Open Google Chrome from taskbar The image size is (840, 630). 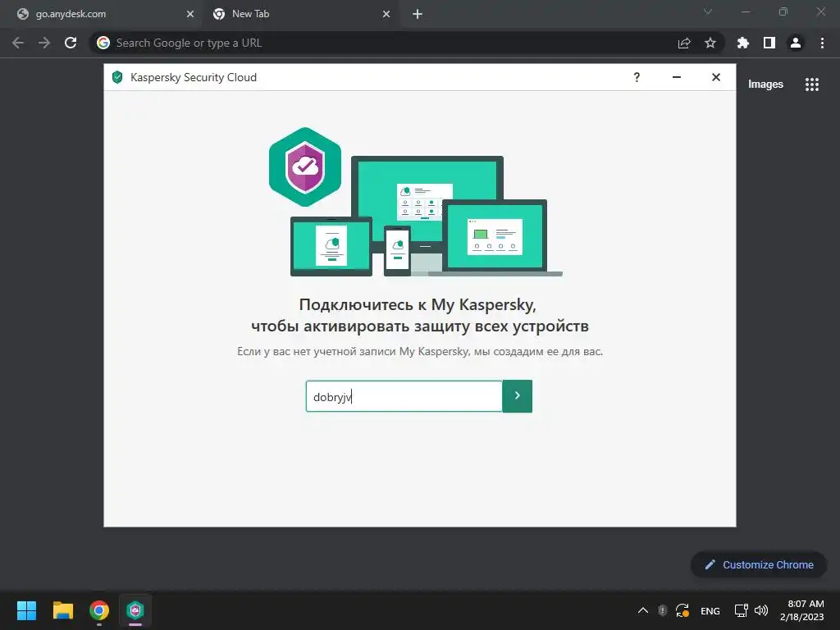pyautogui.click(x=99, y=610)
